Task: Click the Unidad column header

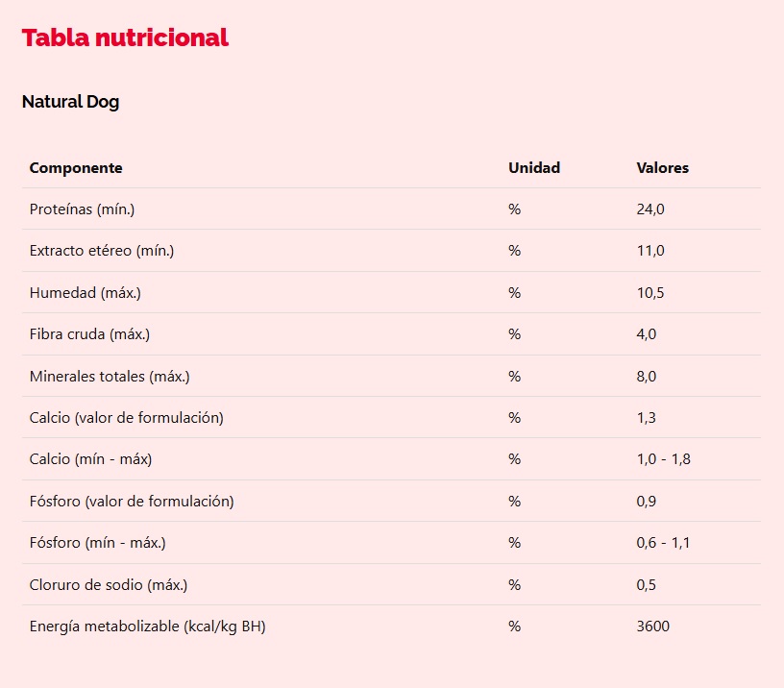Action: (534, 167)
